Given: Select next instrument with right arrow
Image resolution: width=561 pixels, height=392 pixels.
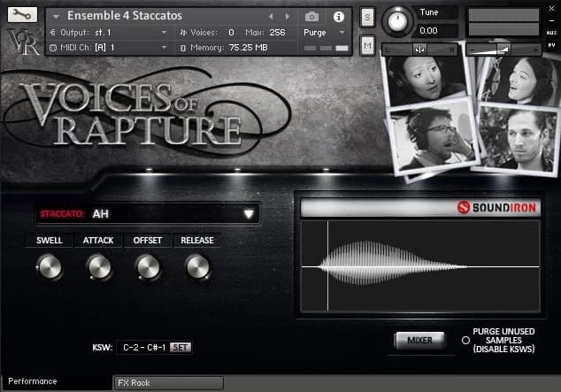Looking at the screenshot, I should coord(287,17).
